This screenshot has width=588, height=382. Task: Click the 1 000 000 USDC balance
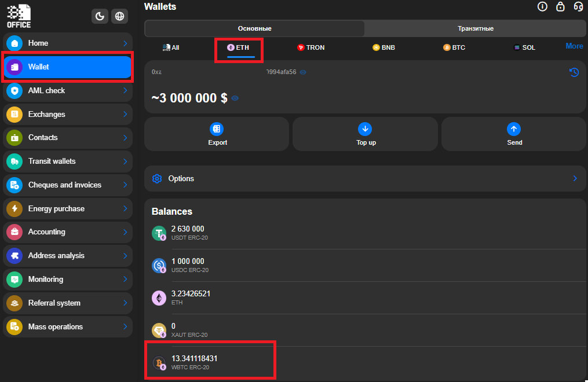[188, 262]
